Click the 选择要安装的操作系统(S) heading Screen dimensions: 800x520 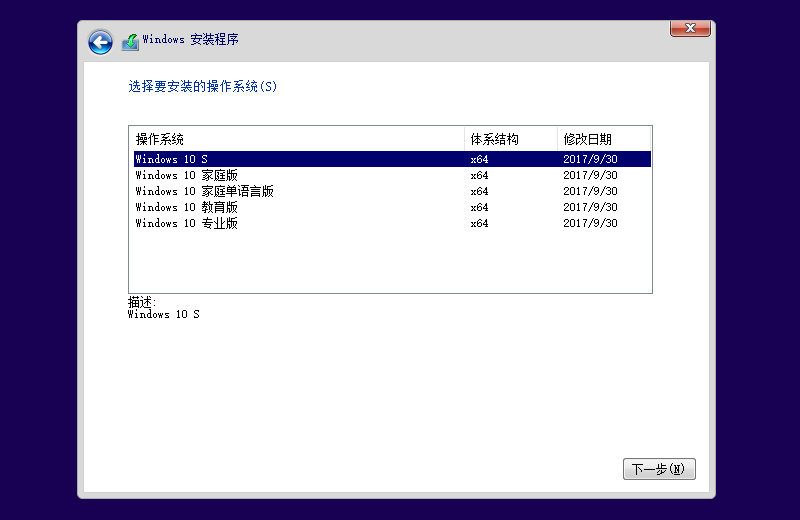coord(203,86)
